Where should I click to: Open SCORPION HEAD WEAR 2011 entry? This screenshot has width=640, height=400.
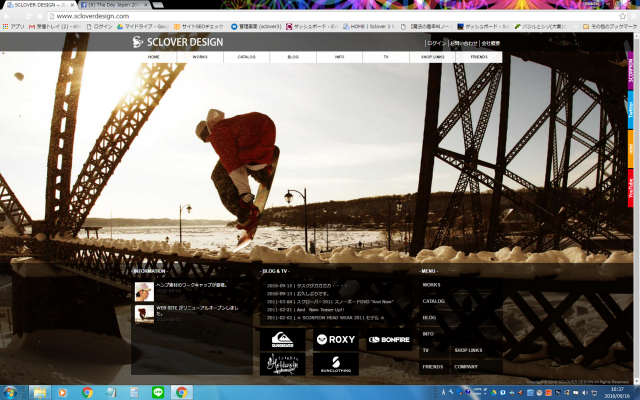pyautogui.click(x=325, y=318)
